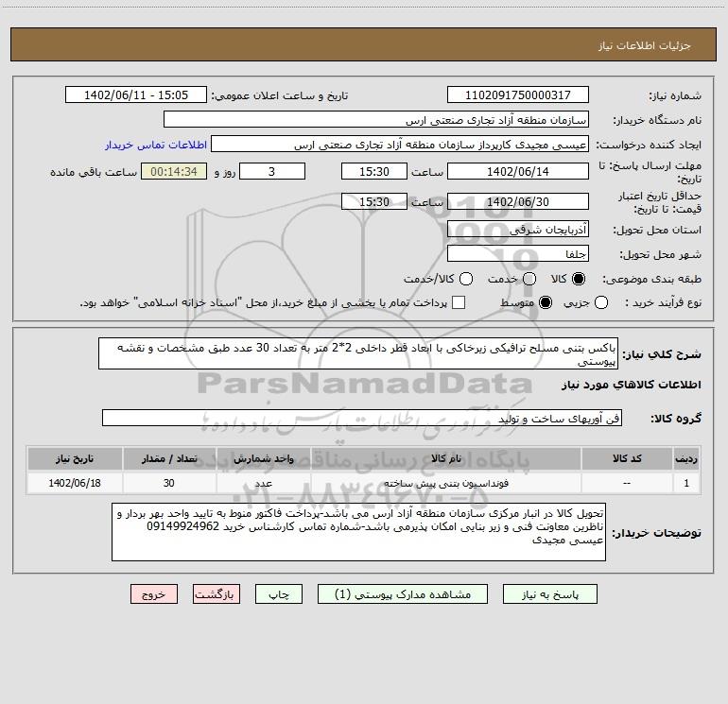
Task: Click the validity time field next to 1402/06/30
Action: (x=374, y=201)
